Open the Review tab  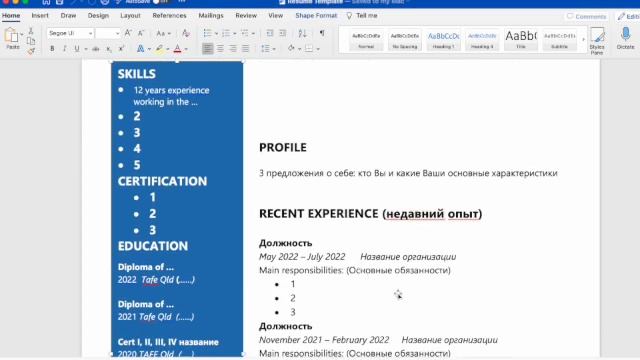246,16
